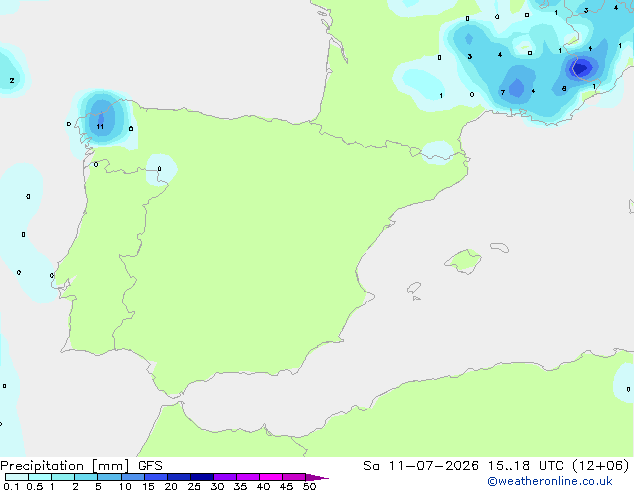This screenshot has height=490, width=634.
Task: Click the 0.1–0.5 mm palest legend swatch
Action: 17,477
